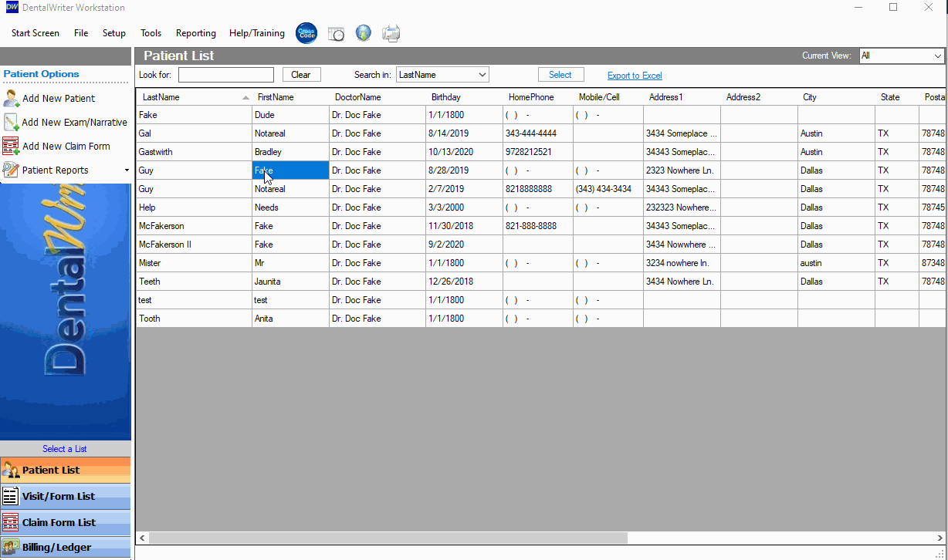Click inside the Look for search field
The width and height of the screenshot is (948, 560).
click(x=225, y=74)
